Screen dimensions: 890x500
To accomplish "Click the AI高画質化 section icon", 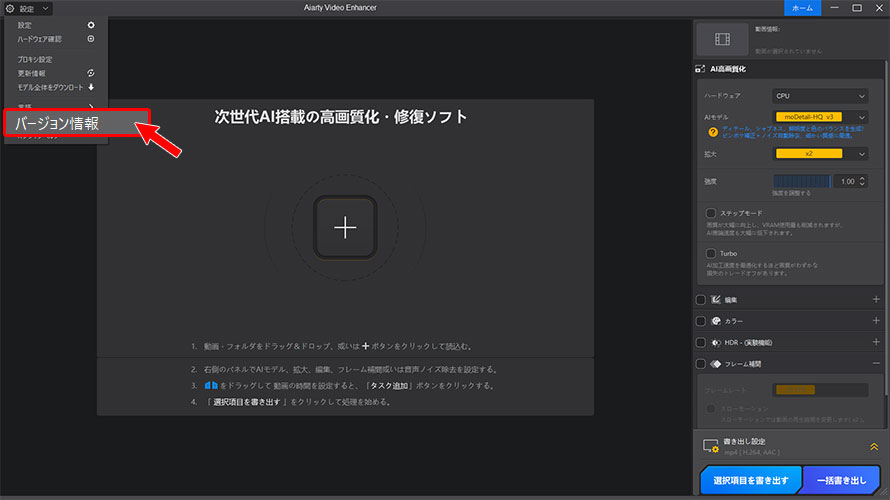I will [700, 69].
